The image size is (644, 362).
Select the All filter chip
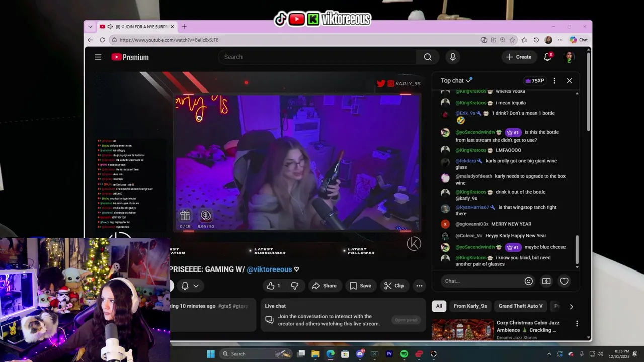[439, 306]
